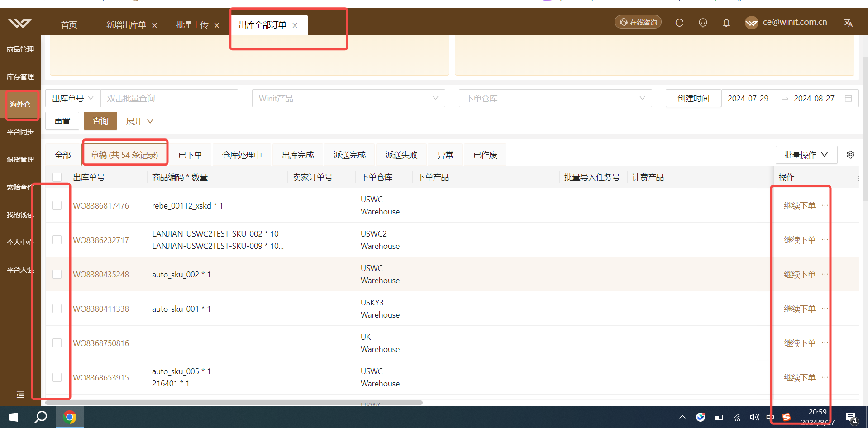Open the 创建时间 date type selector

click(x=693, y=98)
